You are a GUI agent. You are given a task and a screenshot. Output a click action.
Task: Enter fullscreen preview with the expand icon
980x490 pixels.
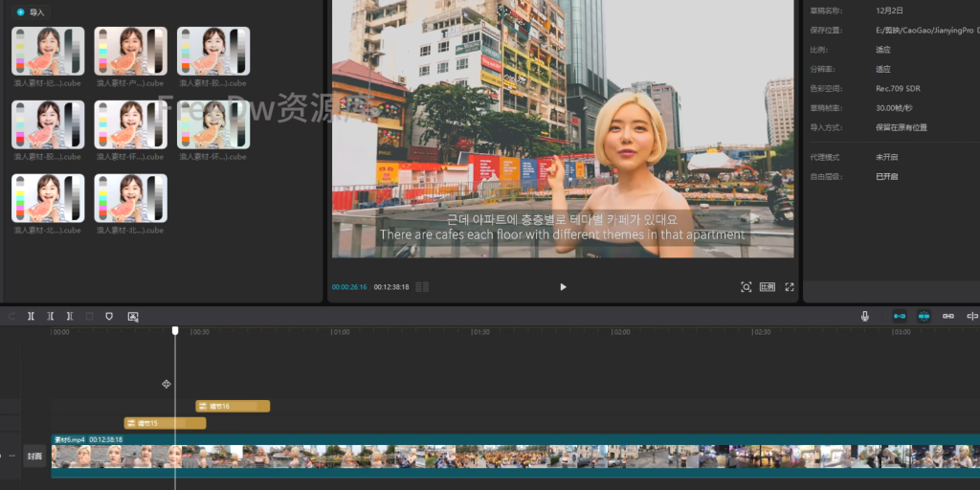790,287
